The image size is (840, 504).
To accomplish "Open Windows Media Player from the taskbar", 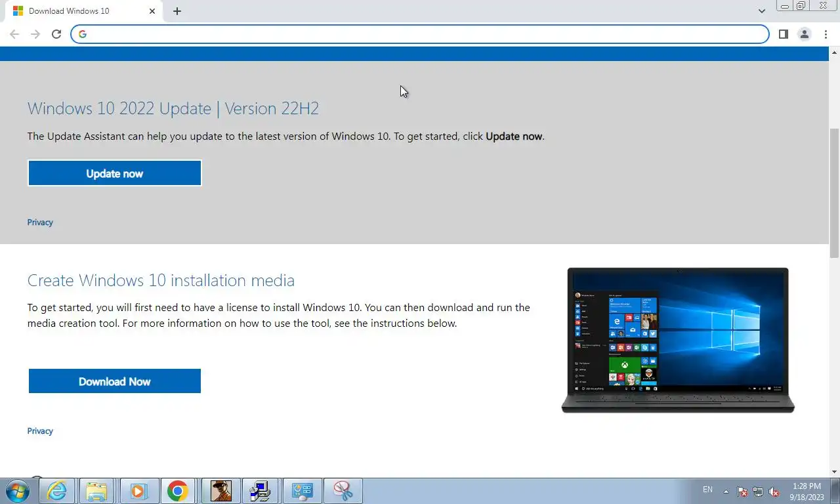I will coord(138,491).
